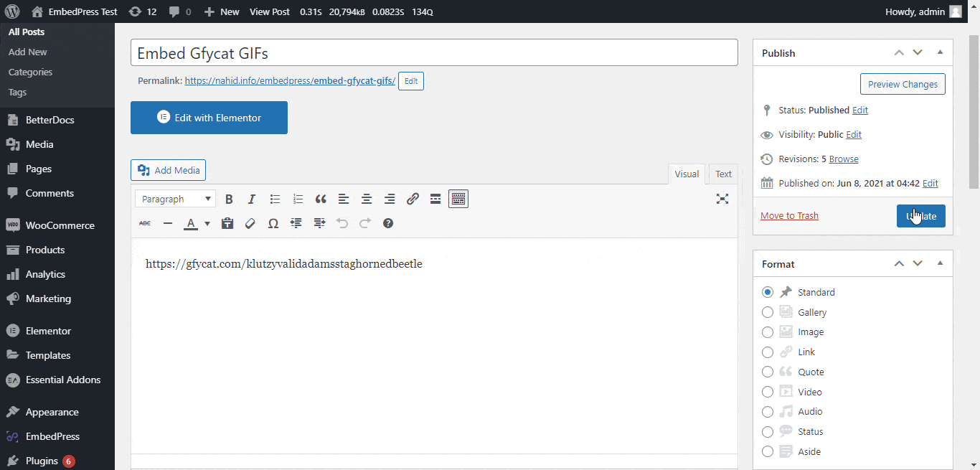Insert a bulleted list
This screenshot has width=980, height=470.
coord(275,199)
